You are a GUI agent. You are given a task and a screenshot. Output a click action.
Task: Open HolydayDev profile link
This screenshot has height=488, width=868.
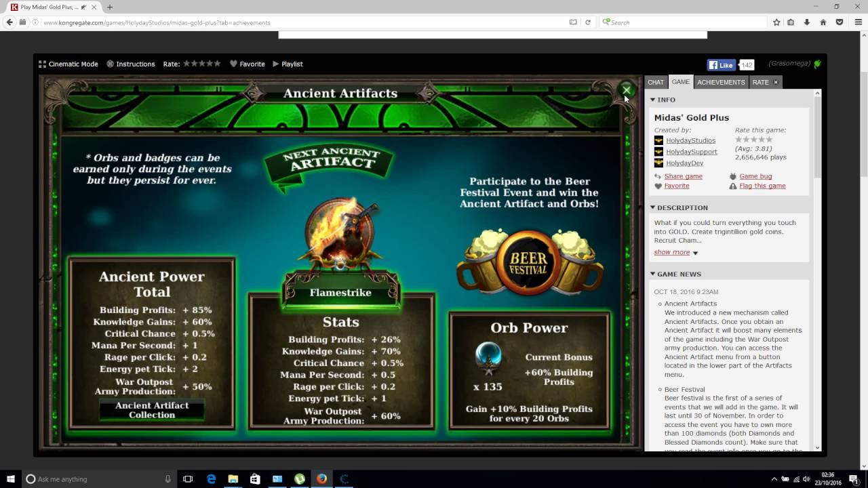pyautogui.click(x=684, y=163)
